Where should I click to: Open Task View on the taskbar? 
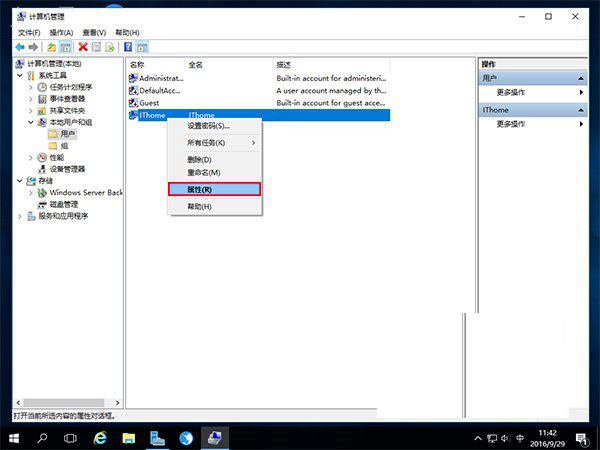click(x=70, y=438)
